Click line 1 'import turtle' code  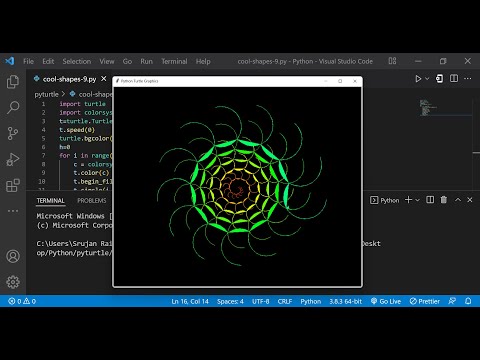click(82, 104)
